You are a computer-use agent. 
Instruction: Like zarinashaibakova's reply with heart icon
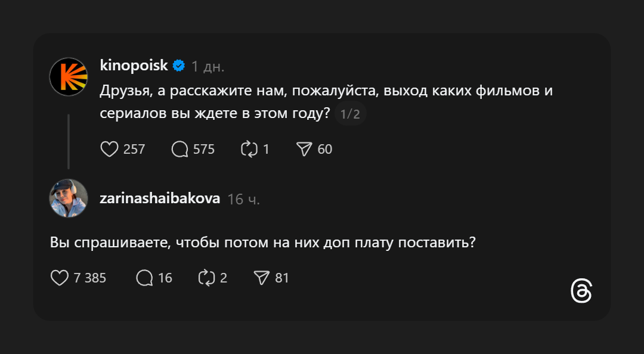[59, 277]
